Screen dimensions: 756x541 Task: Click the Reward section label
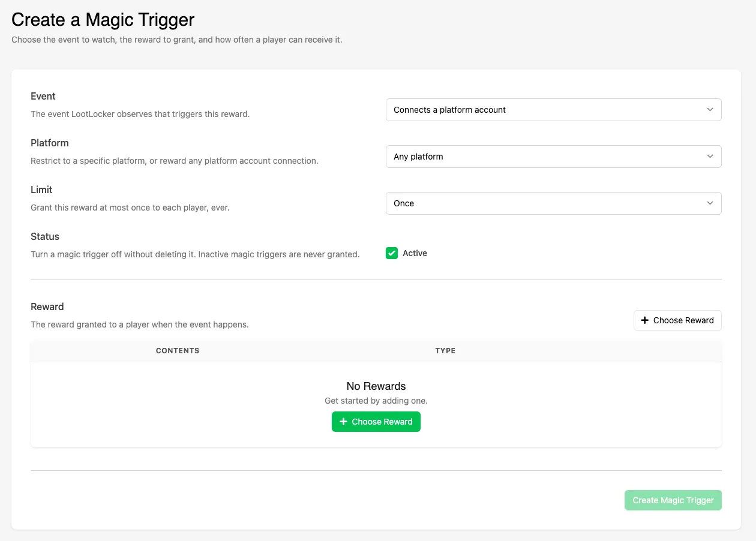[x=47, y=306]
